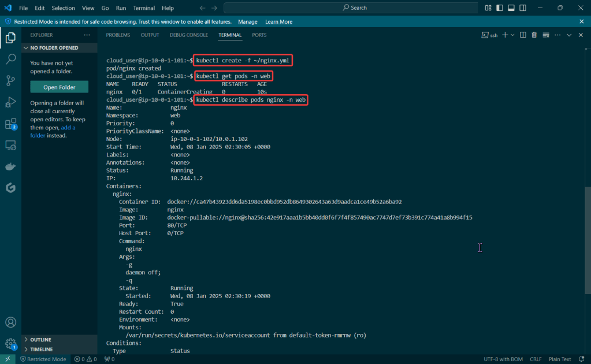
Task: Toggle the primary side bar visibility
Action: click(x=499, y=8)
